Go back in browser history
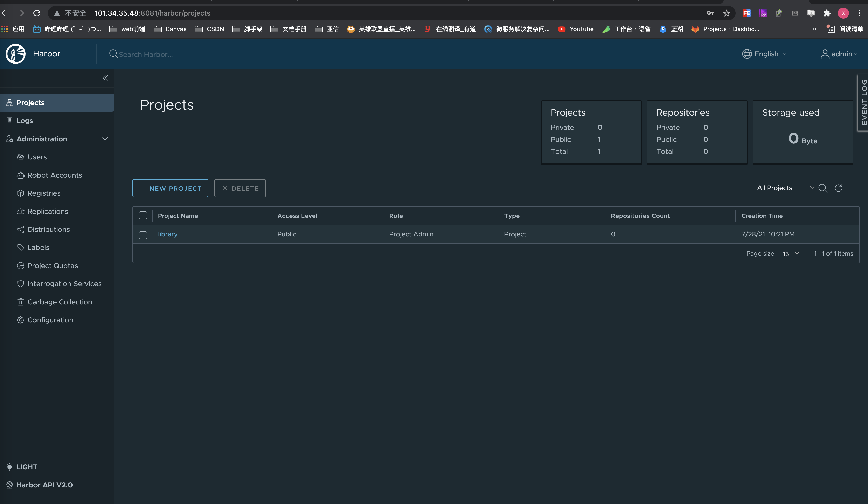The height and width of the screenshot is (504, 868). tap(5, 13)
